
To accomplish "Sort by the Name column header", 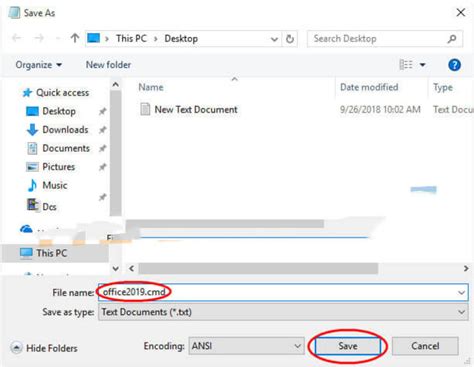I will pos(151,87).
